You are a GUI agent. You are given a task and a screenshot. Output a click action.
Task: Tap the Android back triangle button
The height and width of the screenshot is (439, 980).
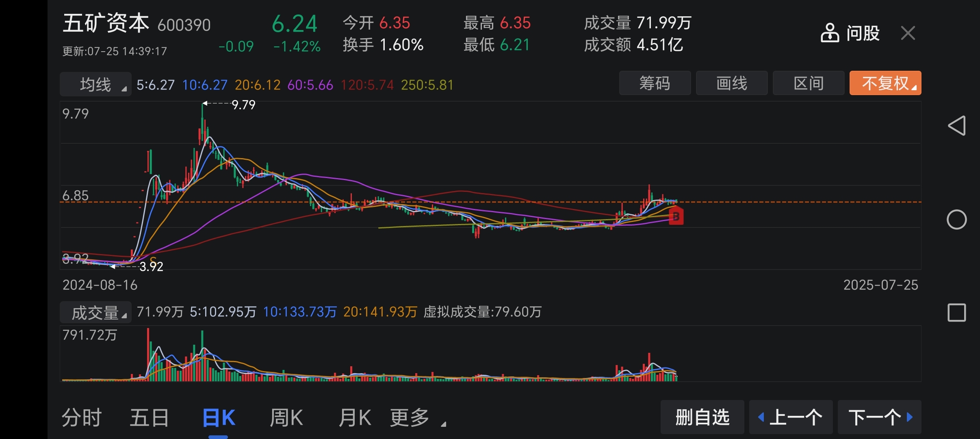957,125
